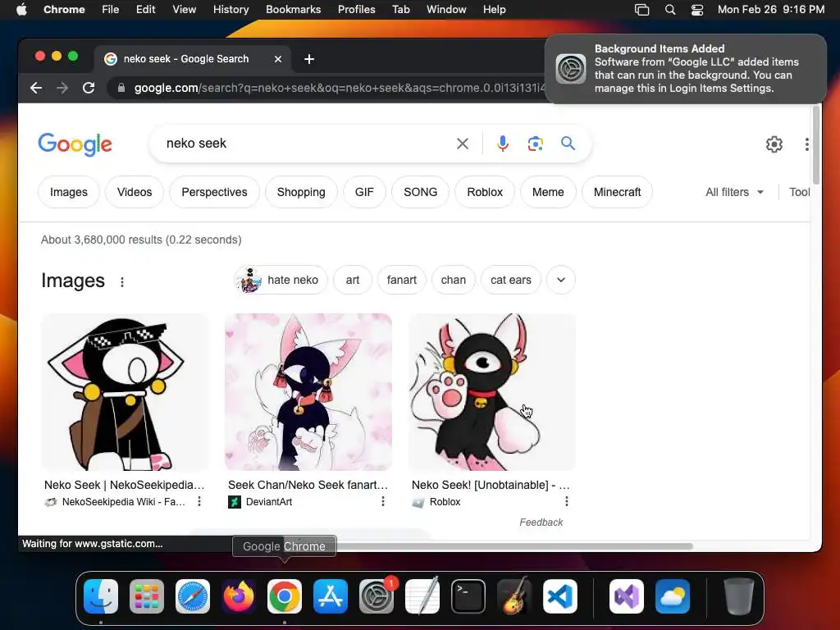Close the neko seek tab
Viewport: 840px width, 630px height.
[278, 59]
